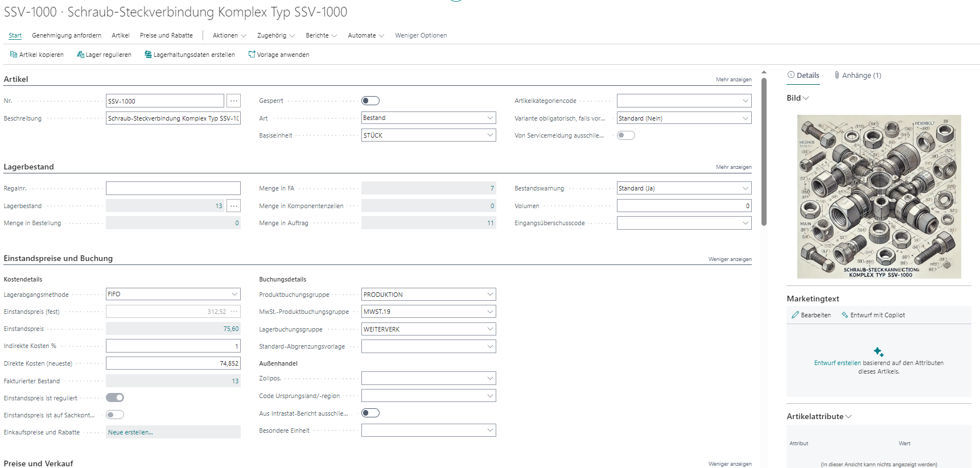This screenshot has width=980, height=468.
Task: Open the lookup ellipsis next to Nr. field
Action: pos(233,101)
